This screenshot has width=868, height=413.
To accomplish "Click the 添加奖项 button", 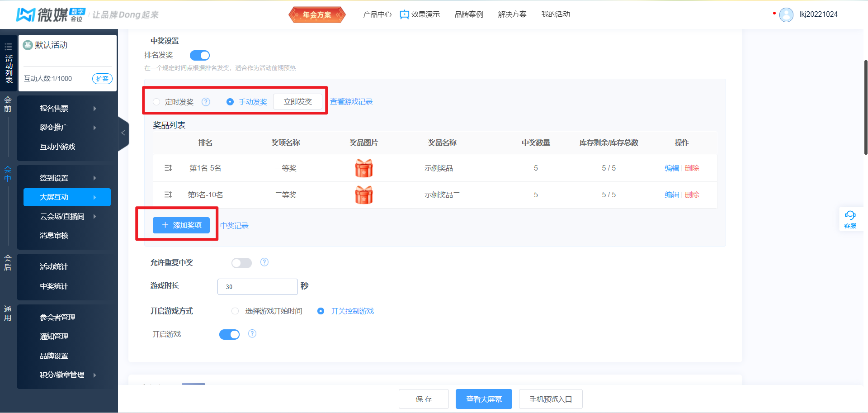I will pyautogui.click(x=181, y=225).
